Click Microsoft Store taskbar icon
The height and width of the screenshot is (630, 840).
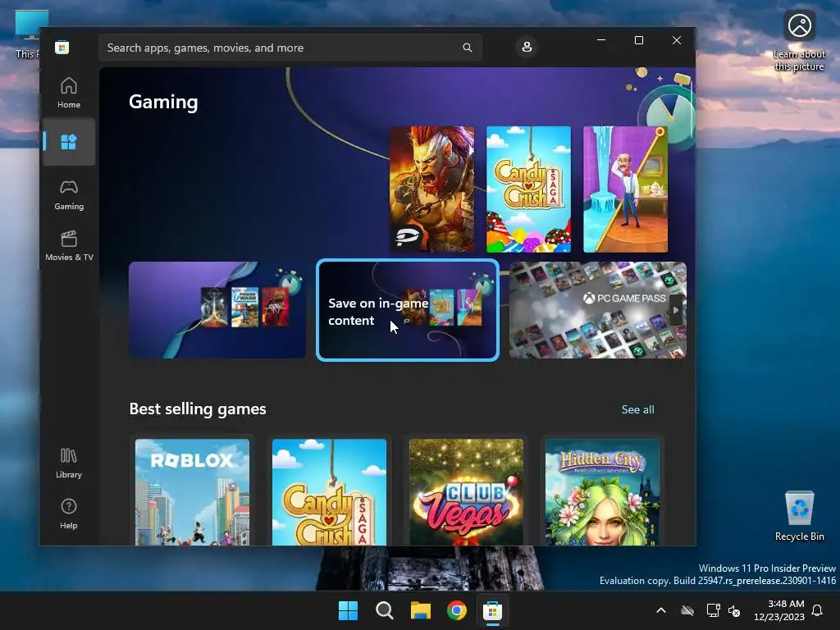tap(492, 610)
